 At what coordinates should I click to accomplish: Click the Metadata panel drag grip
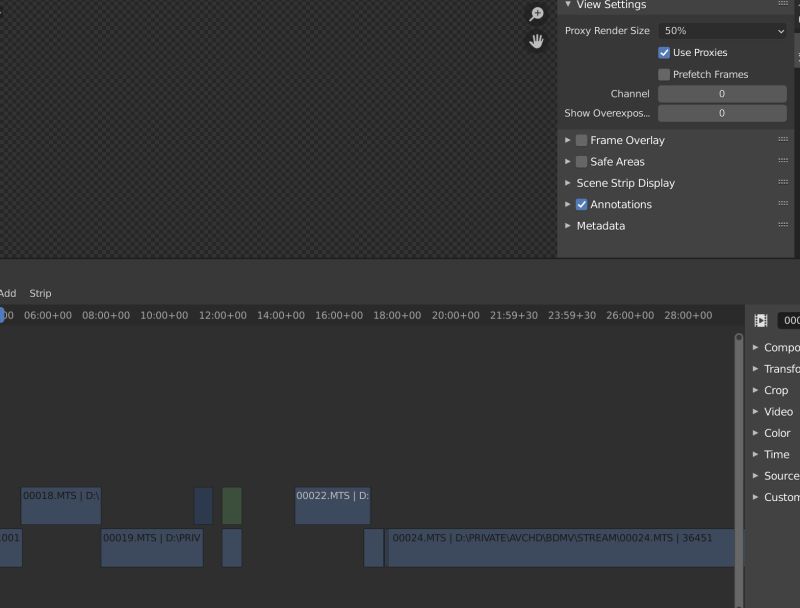click(x=781, y=226)
